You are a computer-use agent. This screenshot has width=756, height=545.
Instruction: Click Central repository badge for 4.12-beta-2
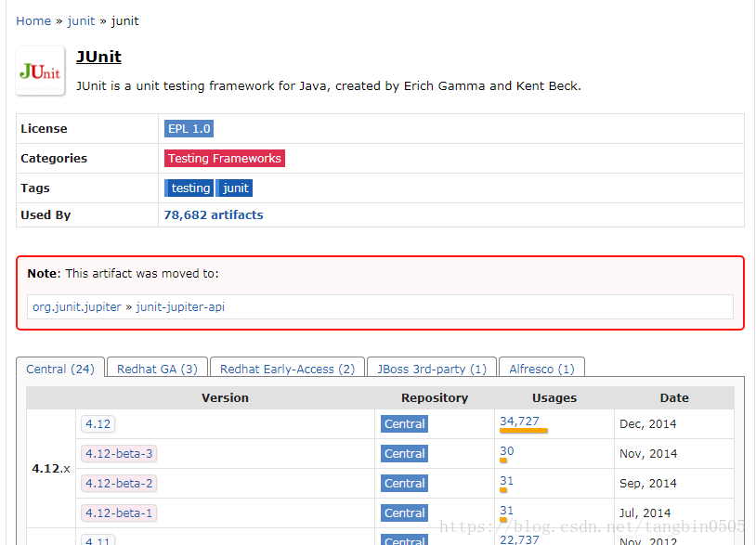click(x=405, y=484)
